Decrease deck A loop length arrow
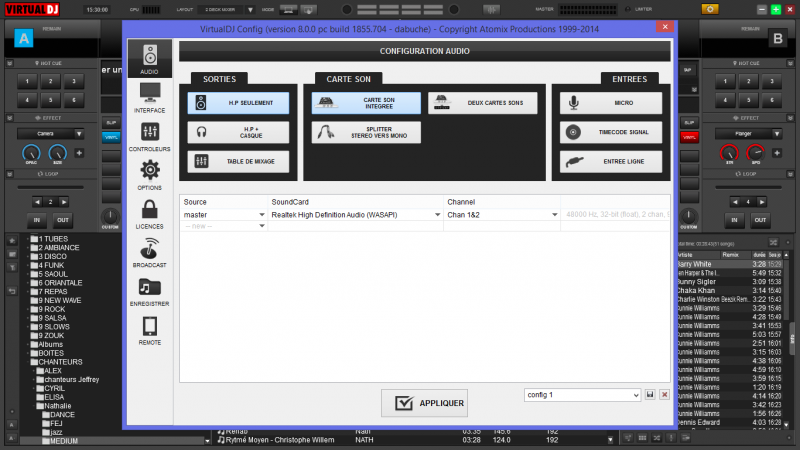Viewport: 800px width, 450px height. (x=37, y=202)
